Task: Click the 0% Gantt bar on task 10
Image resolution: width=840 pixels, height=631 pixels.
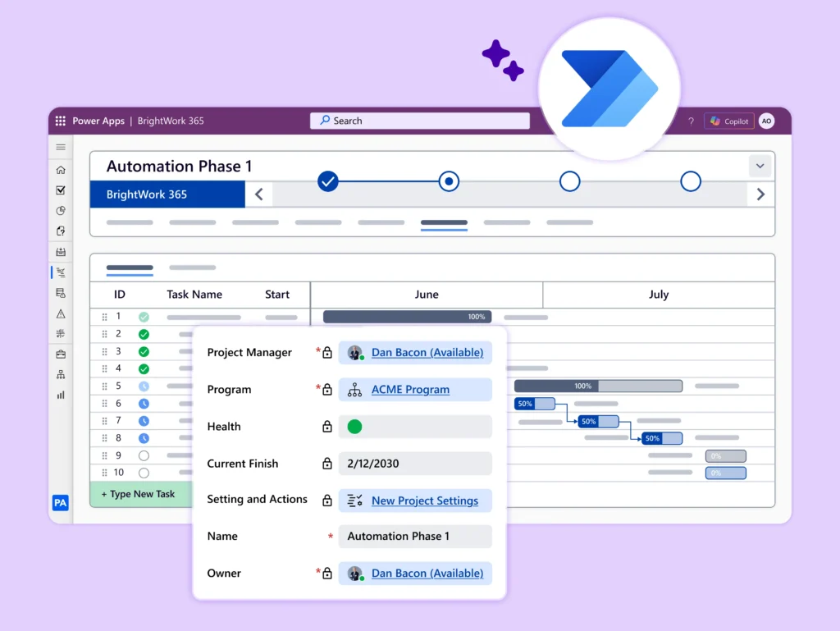Action: tap(725, 473)
